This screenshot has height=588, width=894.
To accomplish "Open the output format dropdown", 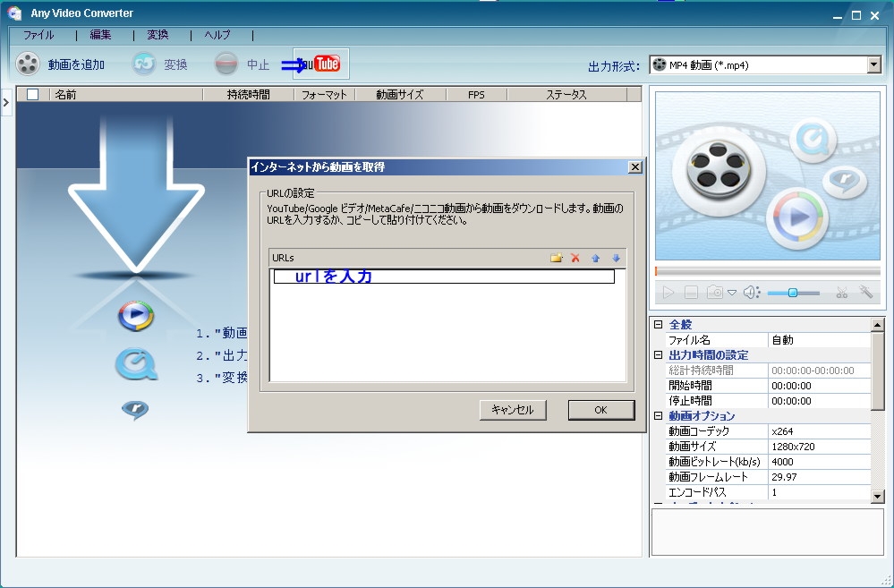I will pyautogui.click(x=874, y=65).
